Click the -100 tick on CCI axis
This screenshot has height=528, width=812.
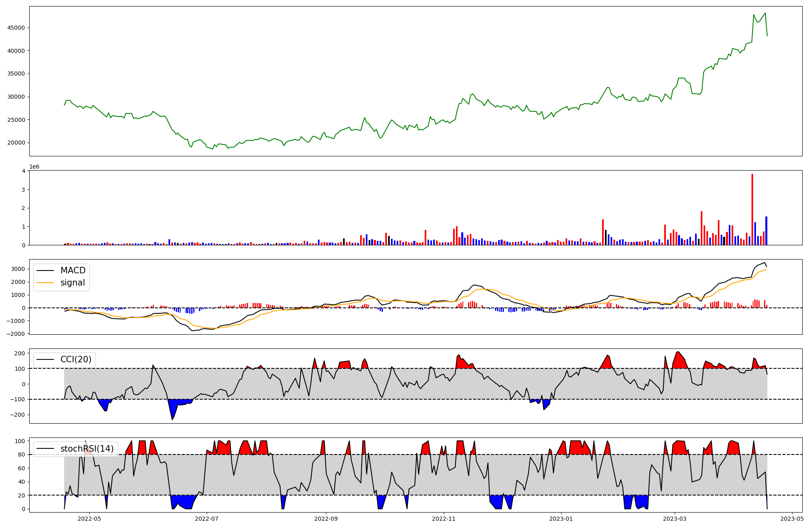[x=17, y=400]
